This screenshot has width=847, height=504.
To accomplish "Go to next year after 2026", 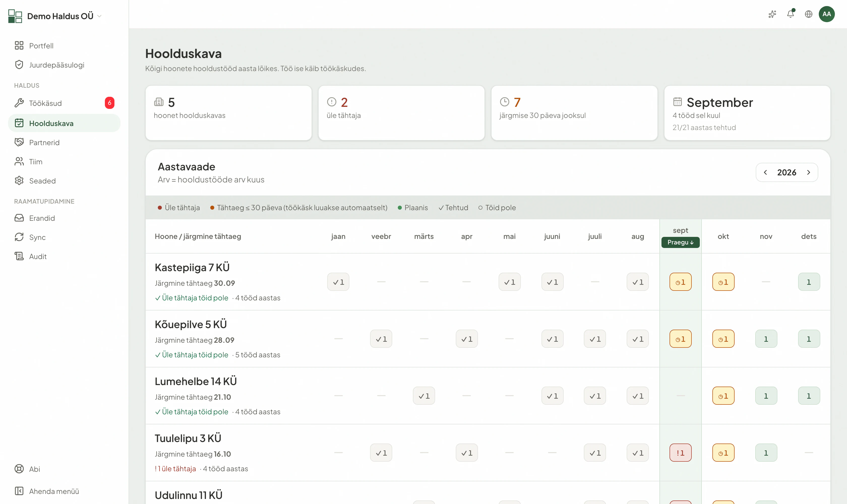I will (x=809, y=173).
